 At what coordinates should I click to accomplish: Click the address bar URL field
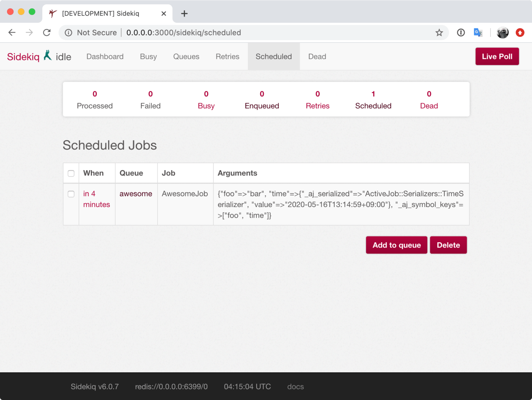(248, 33)
